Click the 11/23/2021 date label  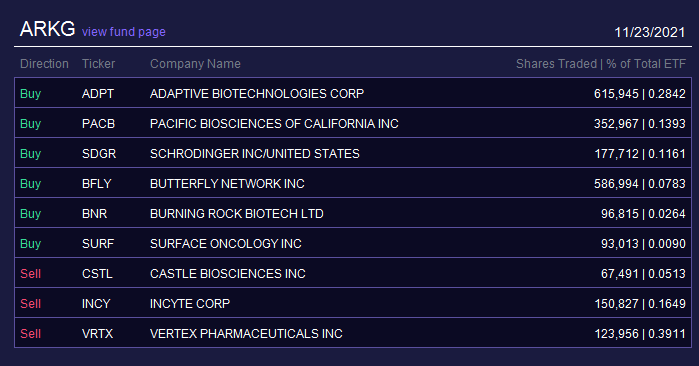pos(650,32)
